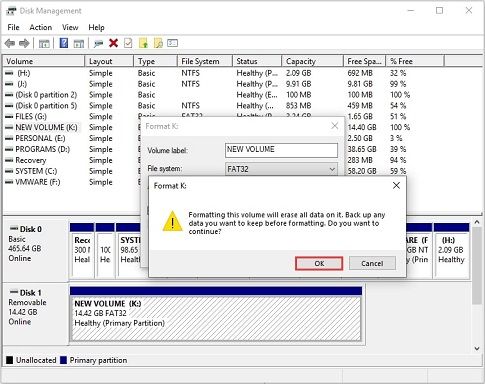Click the Forward arrow toolbar icon
485x384 pixels.
click(x=24, y=43)
